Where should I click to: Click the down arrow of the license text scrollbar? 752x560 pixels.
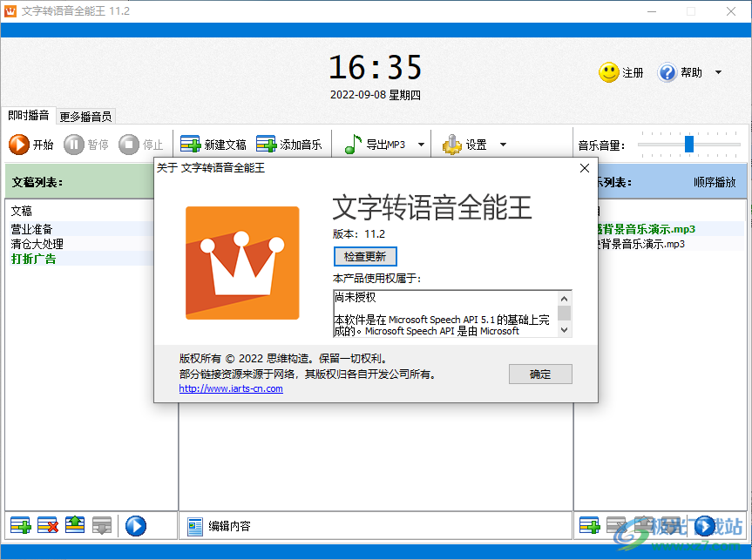point(565,330)
